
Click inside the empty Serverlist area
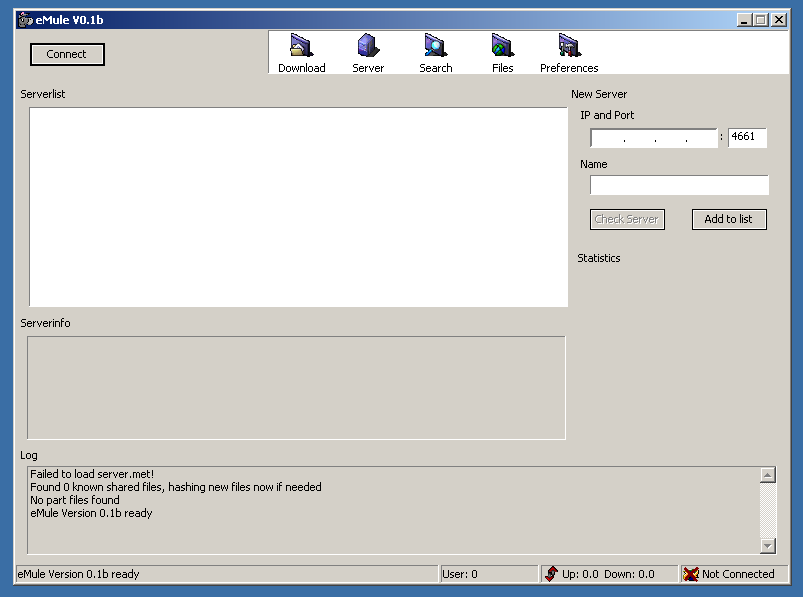[x=298, y=206]
